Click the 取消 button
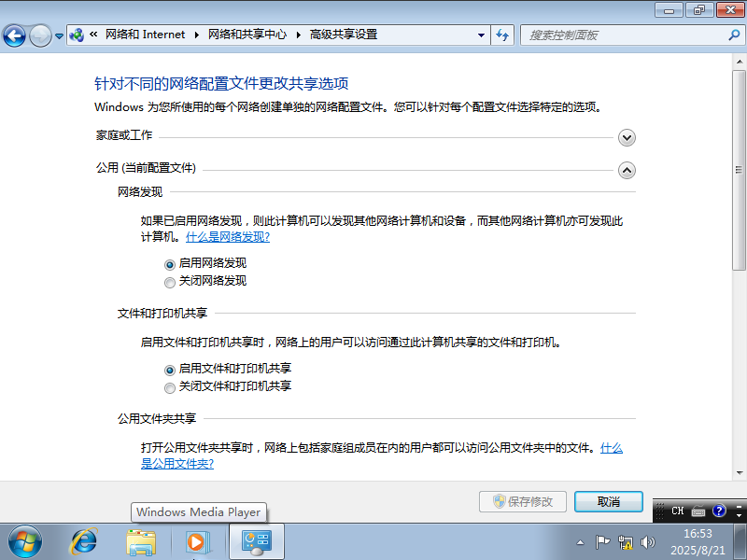 609,501
